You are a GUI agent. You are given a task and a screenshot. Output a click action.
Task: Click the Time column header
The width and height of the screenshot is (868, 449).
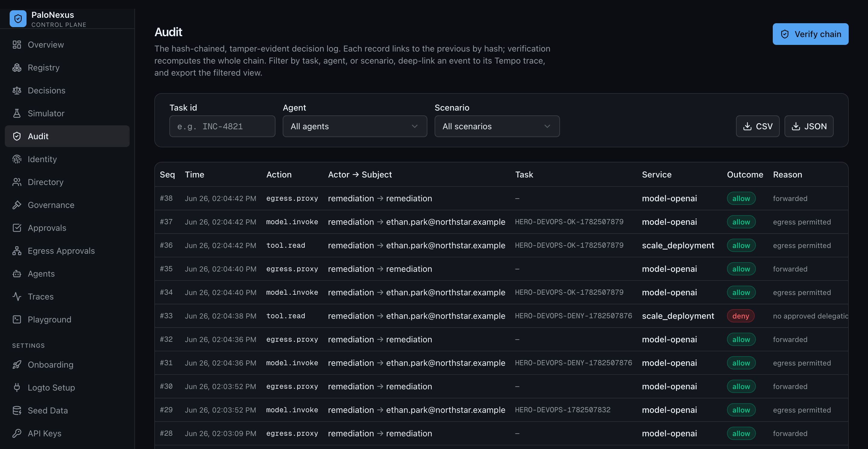point(194,174)
